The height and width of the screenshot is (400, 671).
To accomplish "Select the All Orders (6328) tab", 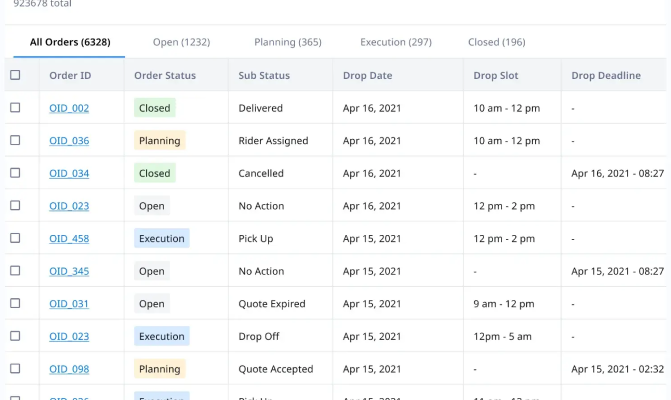I will pyautogui.click(x=70, y=42).
